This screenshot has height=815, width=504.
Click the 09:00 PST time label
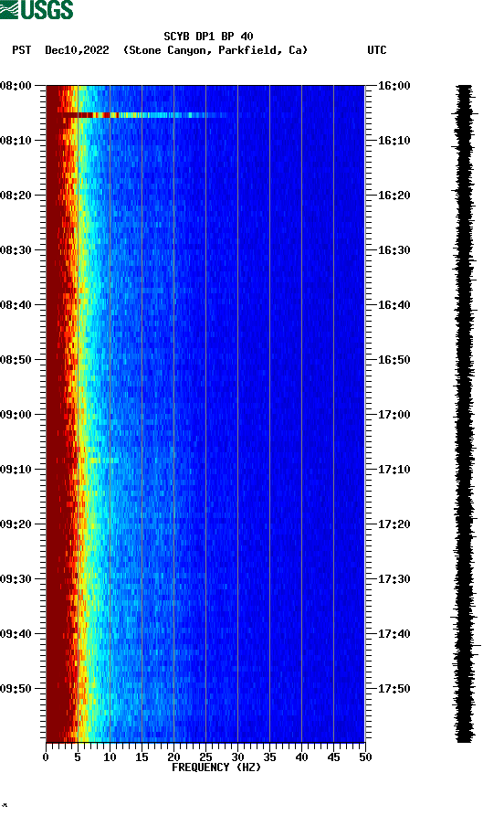pos(16,415)
